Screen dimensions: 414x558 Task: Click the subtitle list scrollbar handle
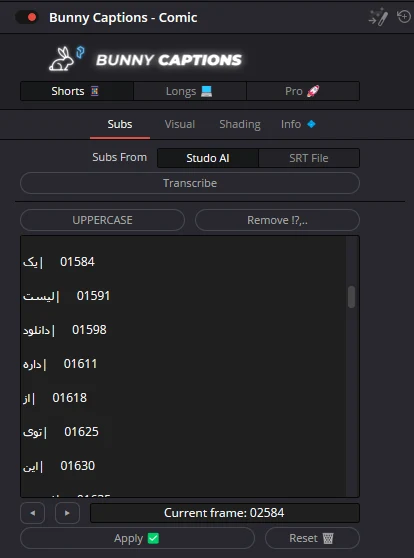pos(352,296)
